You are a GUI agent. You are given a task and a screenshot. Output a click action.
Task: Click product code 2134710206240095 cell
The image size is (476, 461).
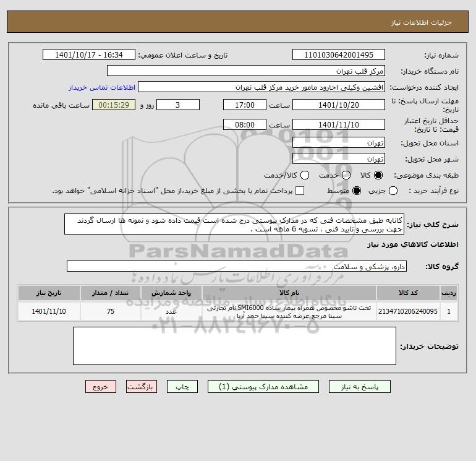click(x=408, y=311)
